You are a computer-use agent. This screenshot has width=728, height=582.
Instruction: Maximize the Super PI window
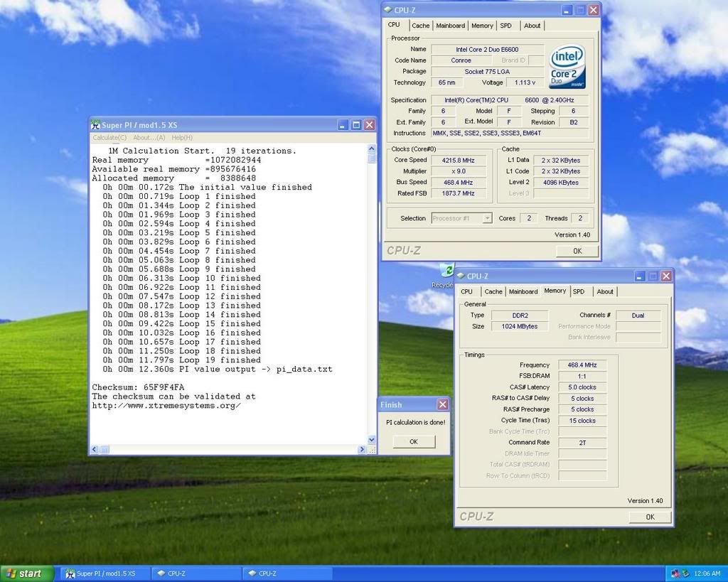[x=356, y=124]
